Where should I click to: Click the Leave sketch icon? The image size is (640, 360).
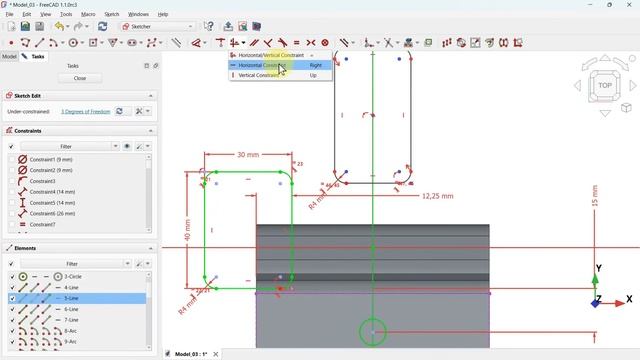(x=228, y=27)
